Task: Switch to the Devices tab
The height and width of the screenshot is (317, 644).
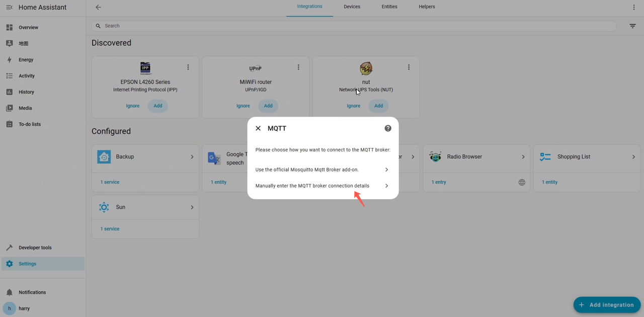Action: pyautogui.click(x=352, y=7)
